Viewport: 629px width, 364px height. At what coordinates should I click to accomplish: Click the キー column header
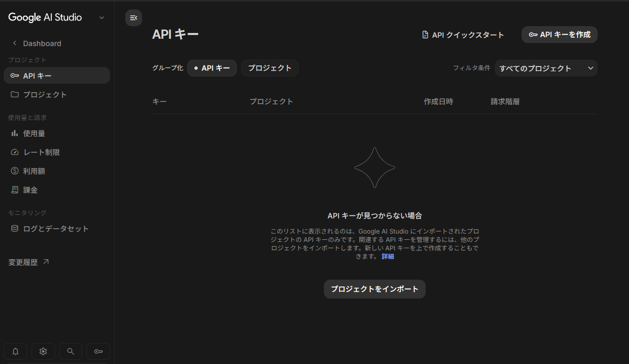pos(159,102)
